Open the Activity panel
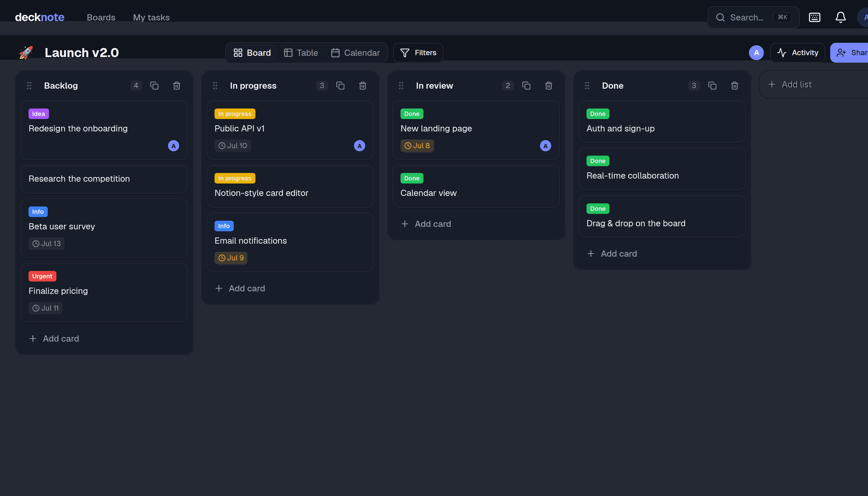The height and width of the screenshot is (496, 868). pyautogui.click(x=798, y=53)
